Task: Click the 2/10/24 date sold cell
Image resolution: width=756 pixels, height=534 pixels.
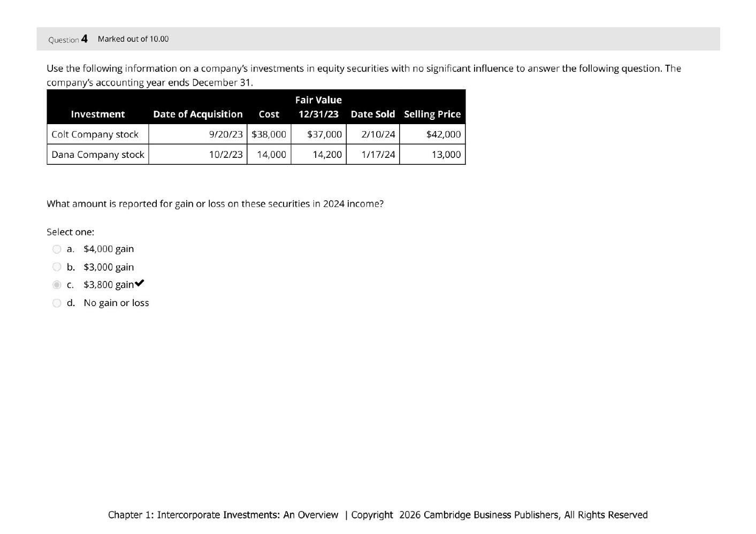Action: [373, 134]
